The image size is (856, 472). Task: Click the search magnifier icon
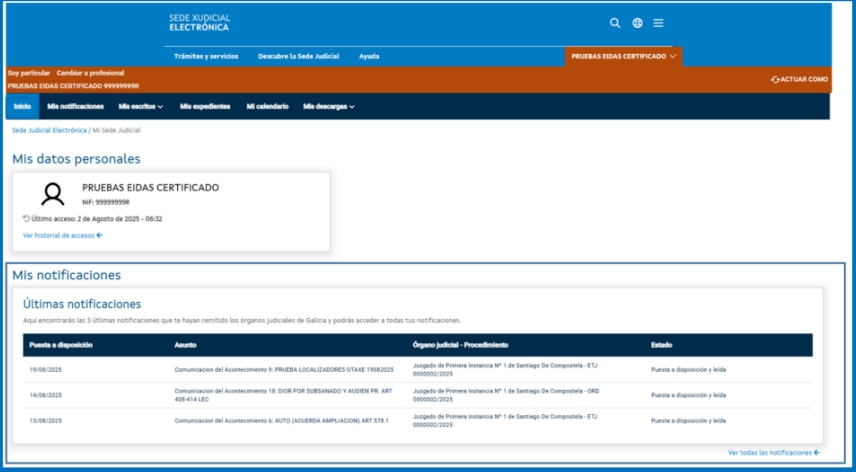click(615, 23)
